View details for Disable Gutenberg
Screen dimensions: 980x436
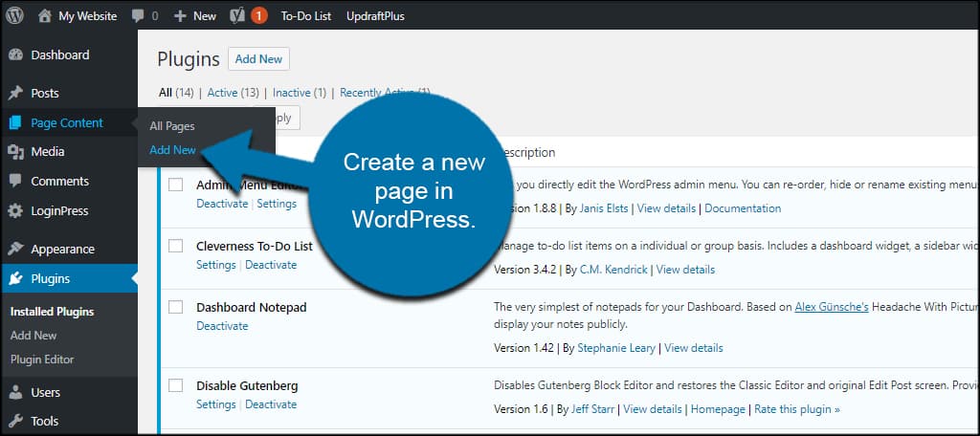click(653, 409)
